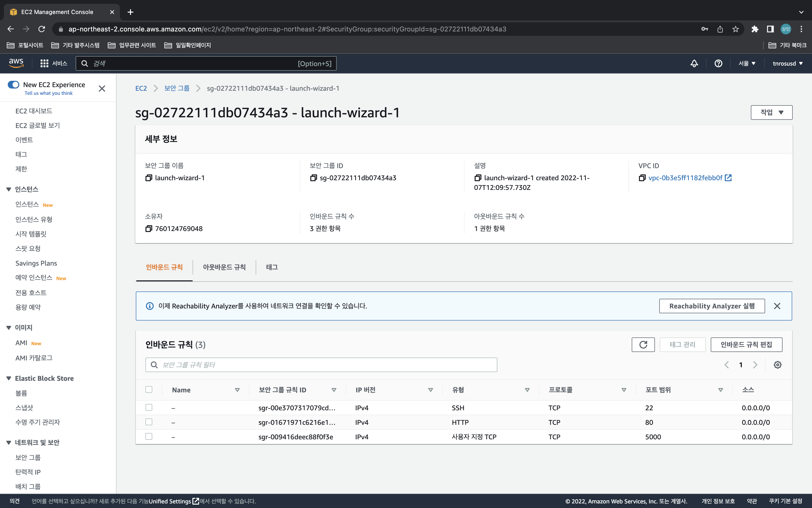Screen dimensions: 812x508
Task: Open the notifications bell
Action: pyautogui.click(x=694, y=63)
